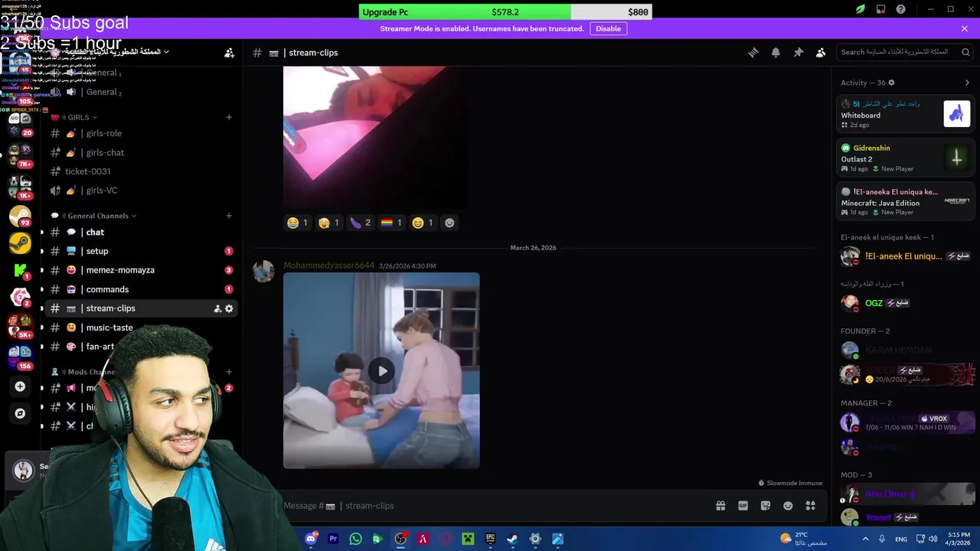This screenshot has height=551, width=980.
Task: Join the General 2 voice channel
Action: click(142, 92)
